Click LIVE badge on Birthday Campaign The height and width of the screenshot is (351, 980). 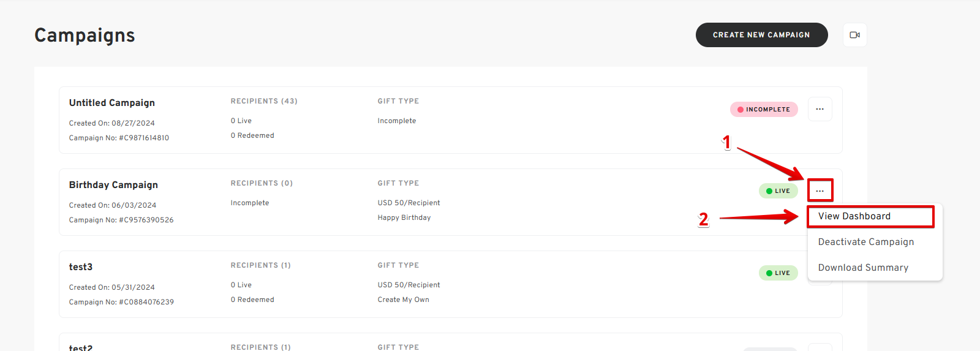[778, 191]
